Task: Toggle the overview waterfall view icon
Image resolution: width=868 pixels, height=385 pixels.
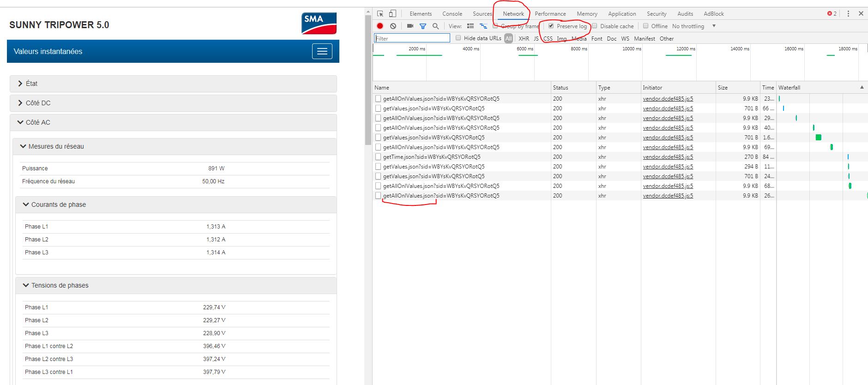Action: [x=483, y=26]
